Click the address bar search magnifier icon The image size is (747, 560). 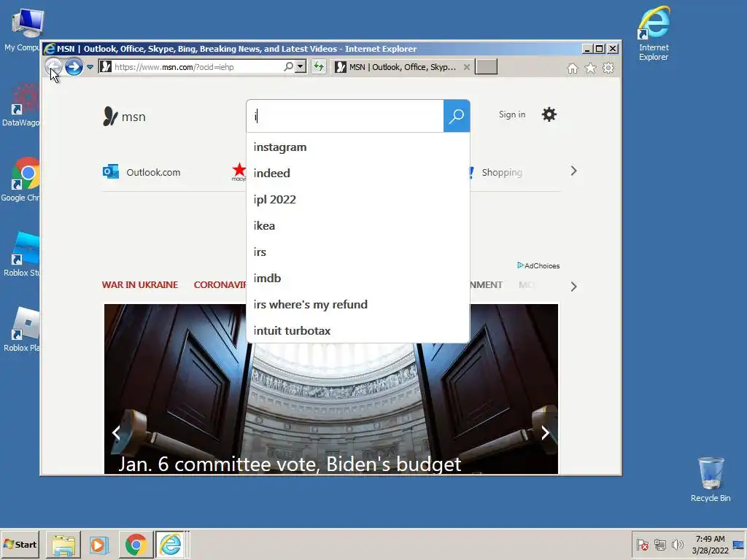(x=288, y=66)
